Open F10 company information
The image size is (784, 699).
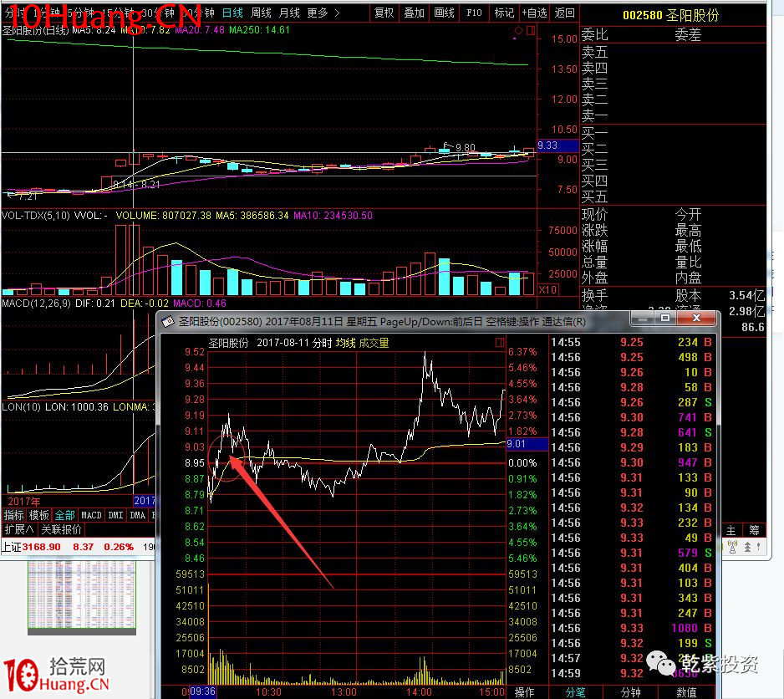[474, 13]
